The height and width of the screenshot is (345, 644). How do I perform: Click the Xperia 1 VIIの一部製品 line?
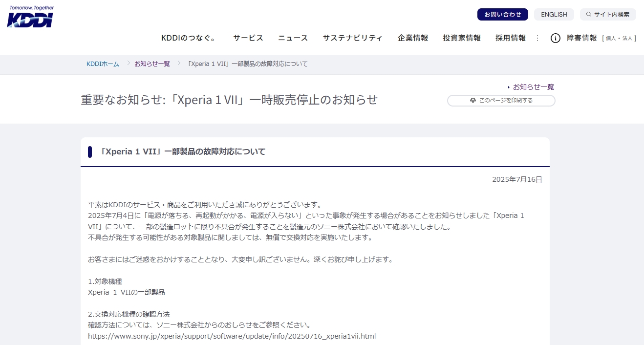click(x=127, y=292)
